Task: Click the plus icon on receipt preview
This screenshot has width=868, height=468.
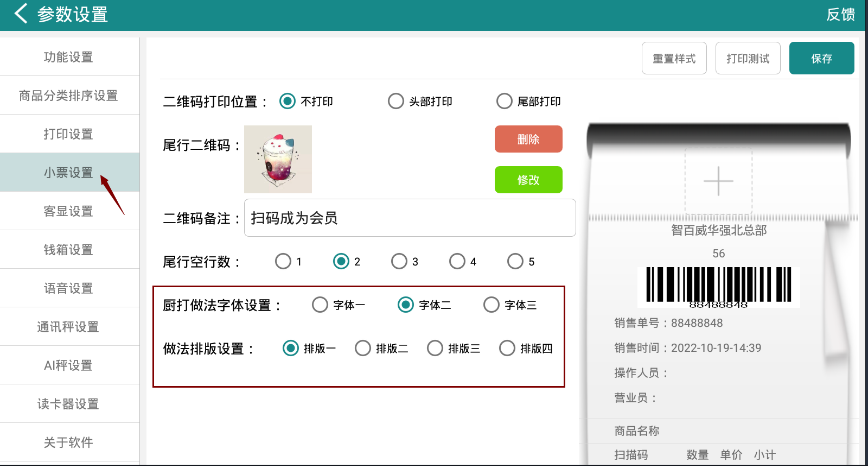Action: [718, 181]
